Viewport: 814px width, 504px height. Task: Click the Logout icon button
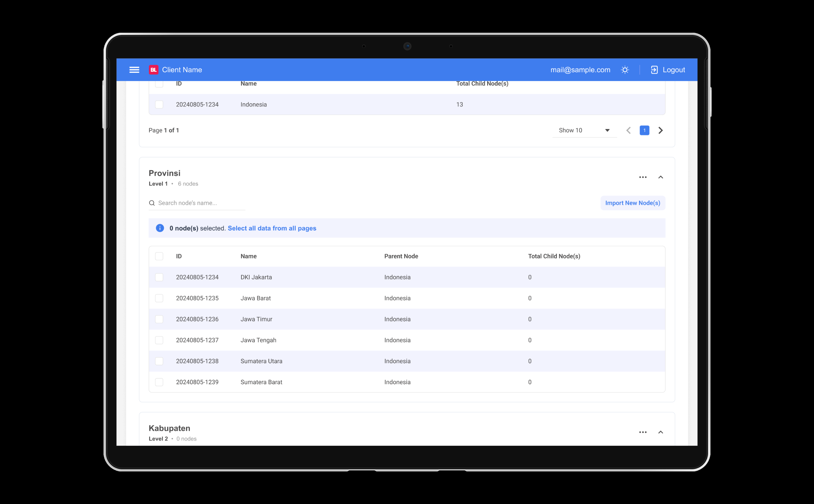(x=654, y=70)
